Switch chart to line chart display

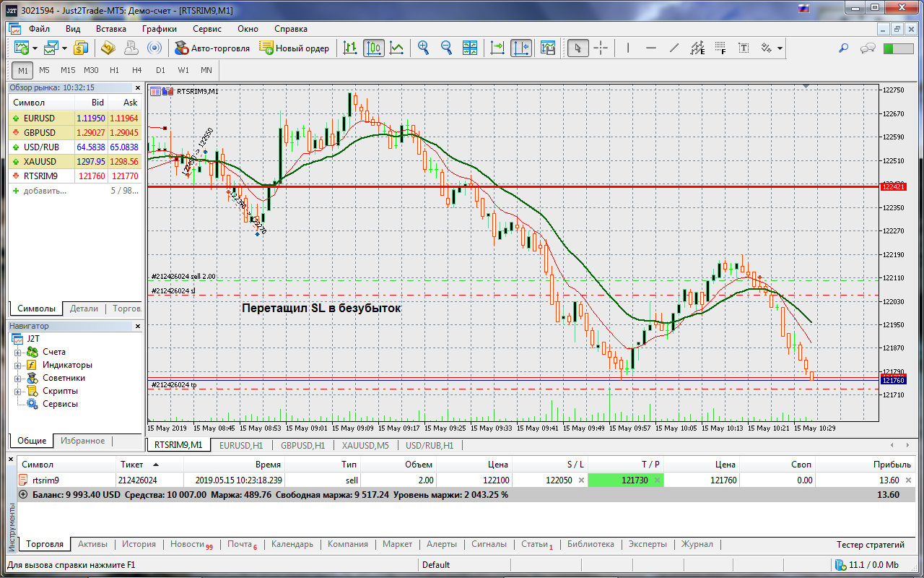pos(396,48)
